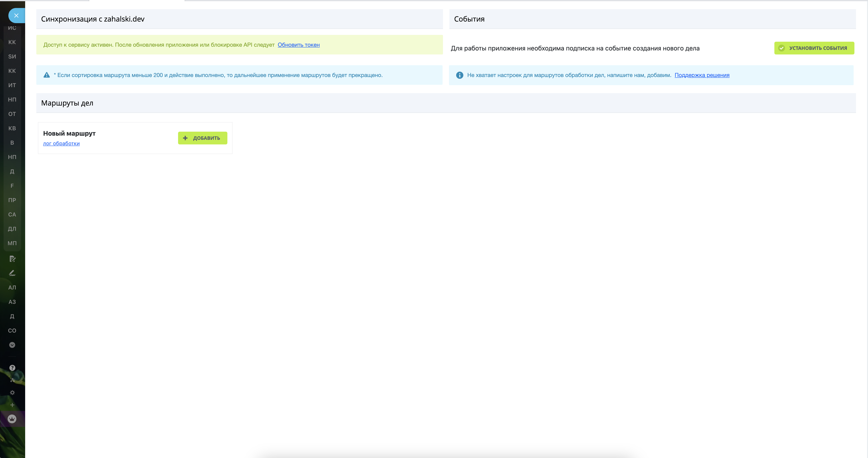Open the лог обработки link
Image resolution: width=868 pixels, height=458 pixels.
(x=61, y=143)
